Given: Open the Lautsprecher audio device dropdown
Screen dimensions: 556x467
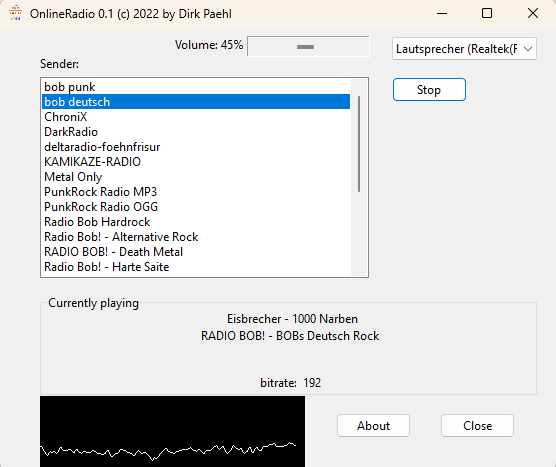Looking at the screenshot, I should (x=464, y=49).
